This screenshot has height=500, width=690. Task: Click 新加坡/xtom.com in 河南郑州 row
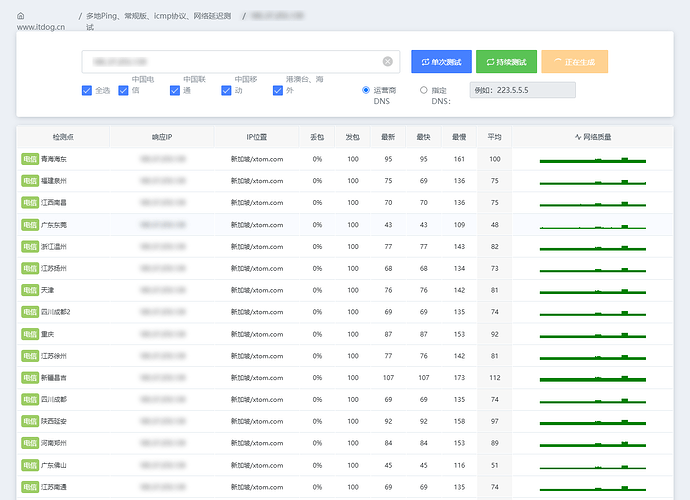click(257, 443)
